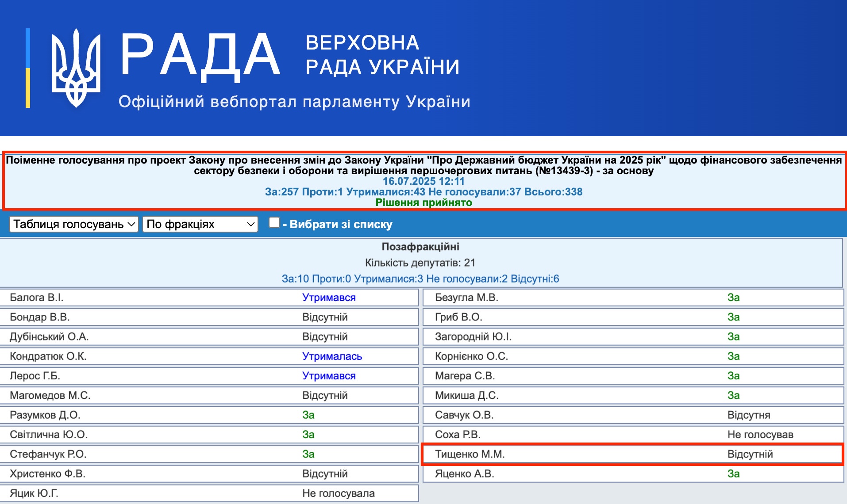Click the trident coat of arms logo
The image size is (847, 504).
coord(76,68)
